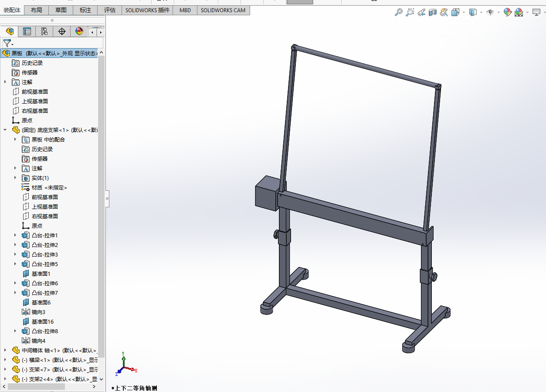Screen dimensions: 546x392
Task: Switch to the 草图 tab
Action: click(61, 10)
